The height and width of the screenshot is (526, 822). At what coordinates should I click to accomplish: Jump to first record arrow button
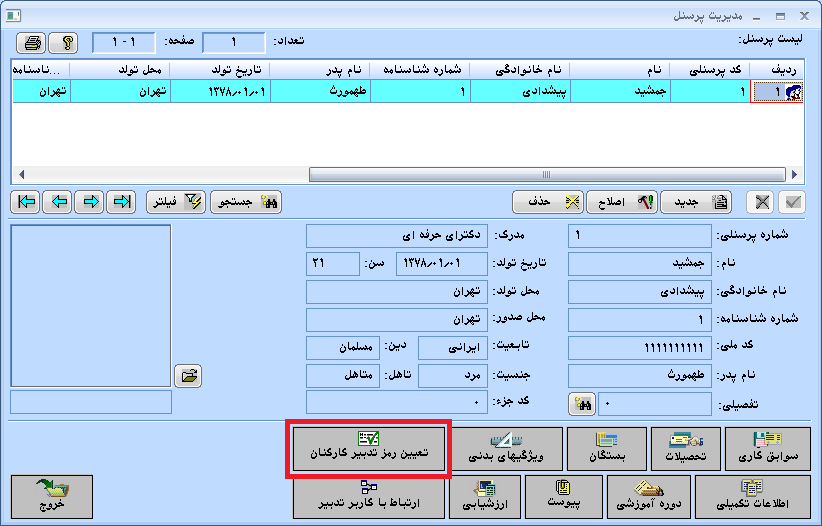pos(26,201)
